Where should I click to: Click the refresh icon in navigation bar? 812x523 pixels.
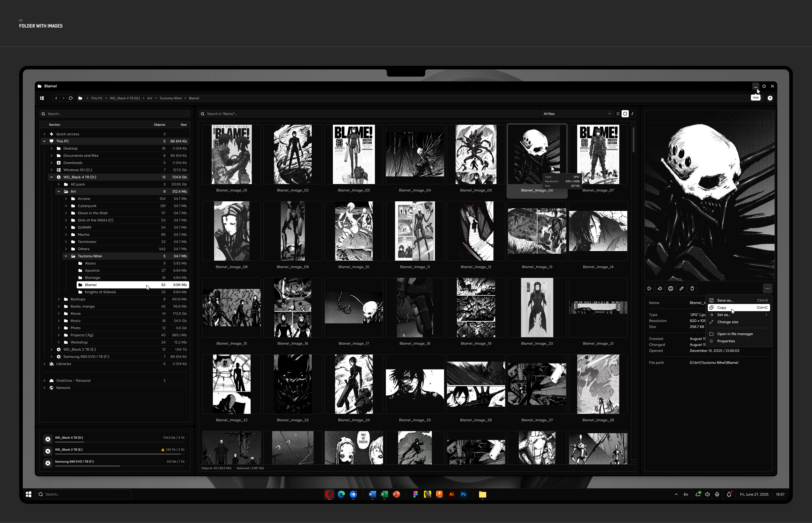71,98
